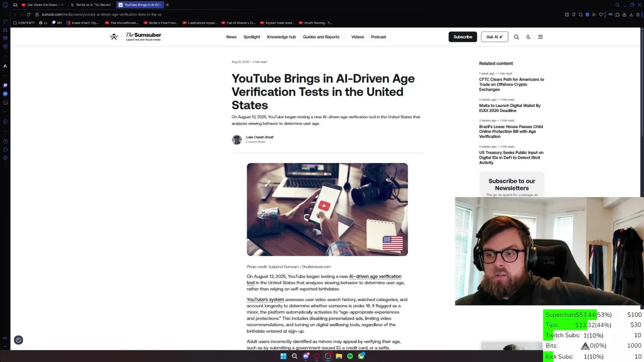Open File Explorer from the taskbar
This screenshot has height=362, width=644.
click(339, 356)
